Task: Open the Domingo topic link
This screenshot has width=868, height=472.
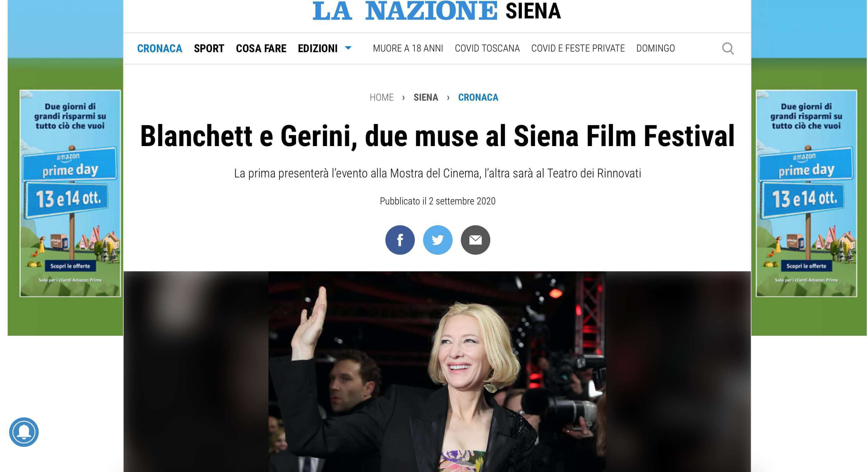Action: coord(655,48)
